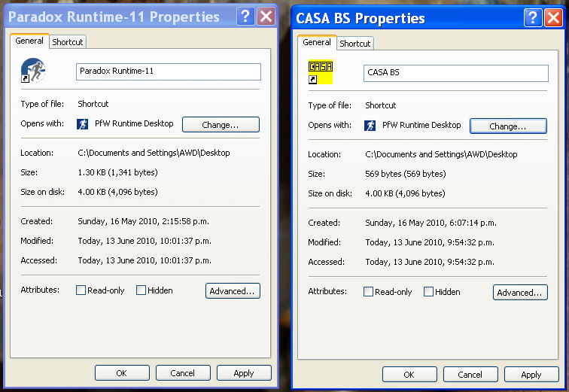569x392 pixels.
Task: Click Location path in CASA BS window
Action: tap(441, 154)
